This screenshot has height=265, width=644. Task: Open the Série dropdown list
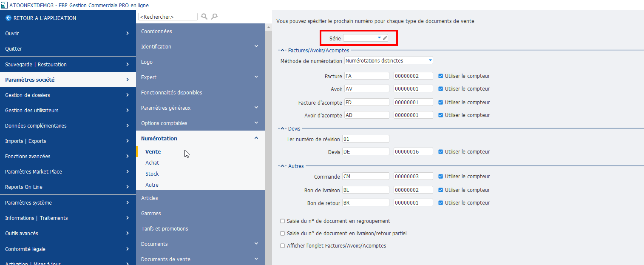[379, 38]
